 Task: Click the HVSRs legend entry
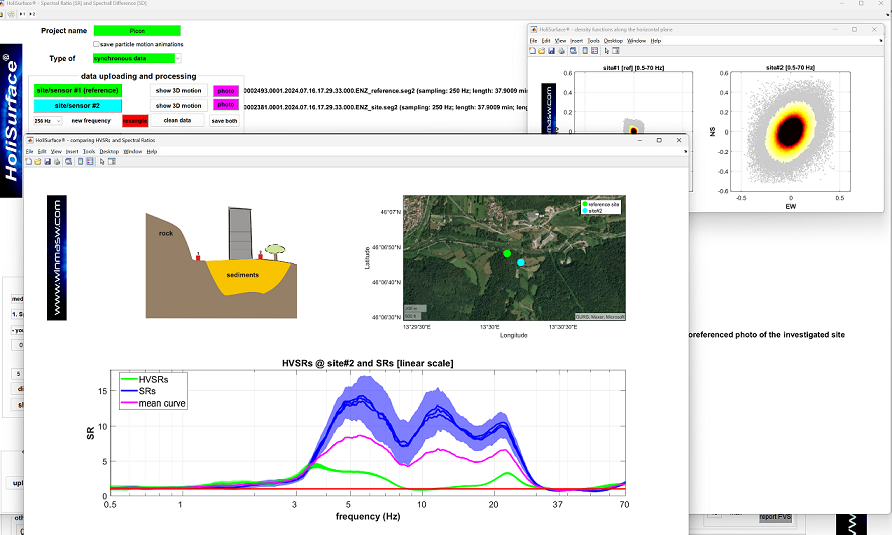click(x=145, y=380)
